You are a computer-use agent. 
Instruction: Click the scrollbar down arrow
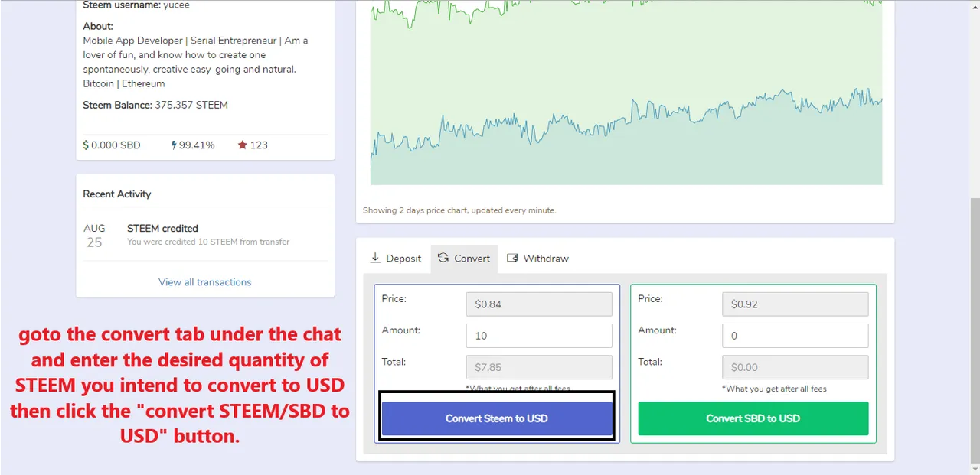point(974,469)
